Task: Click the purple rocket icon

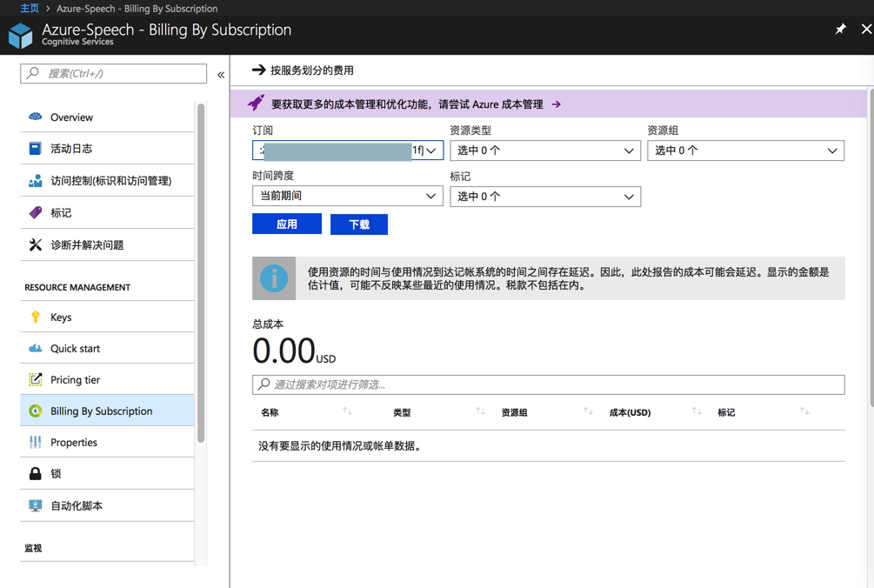Action: (256, 104)
